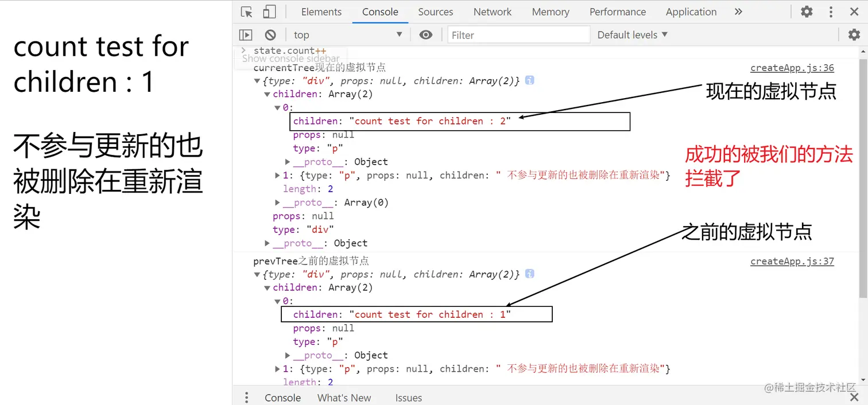Switch to the Network tab
868x405 pixels.
tap(492, 12)
